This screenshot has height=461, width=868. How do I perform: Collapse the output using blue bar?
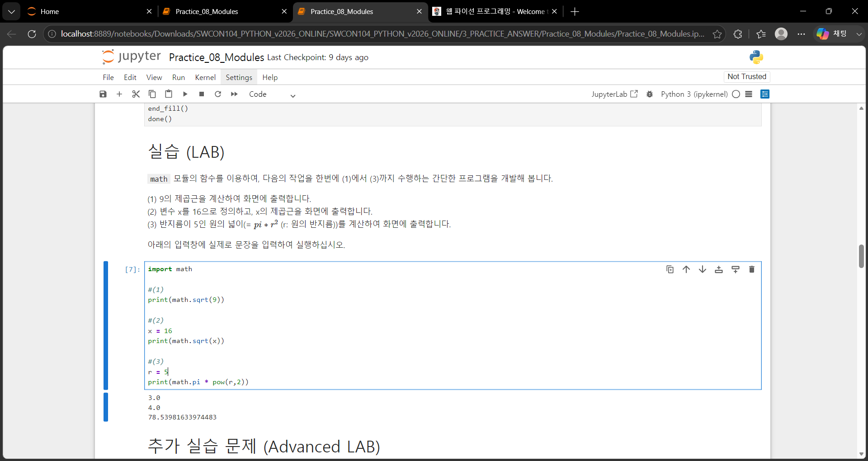[106, 407]
